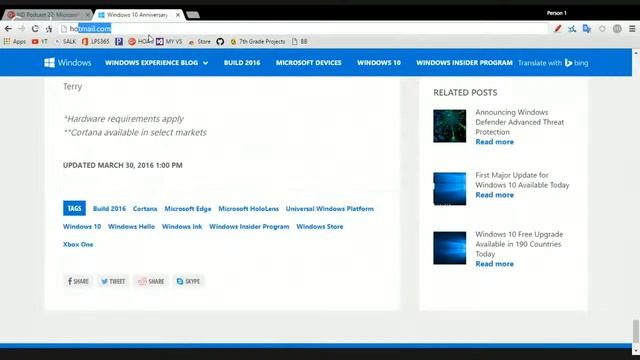Click the gray globe extension icon

point(617,29)
